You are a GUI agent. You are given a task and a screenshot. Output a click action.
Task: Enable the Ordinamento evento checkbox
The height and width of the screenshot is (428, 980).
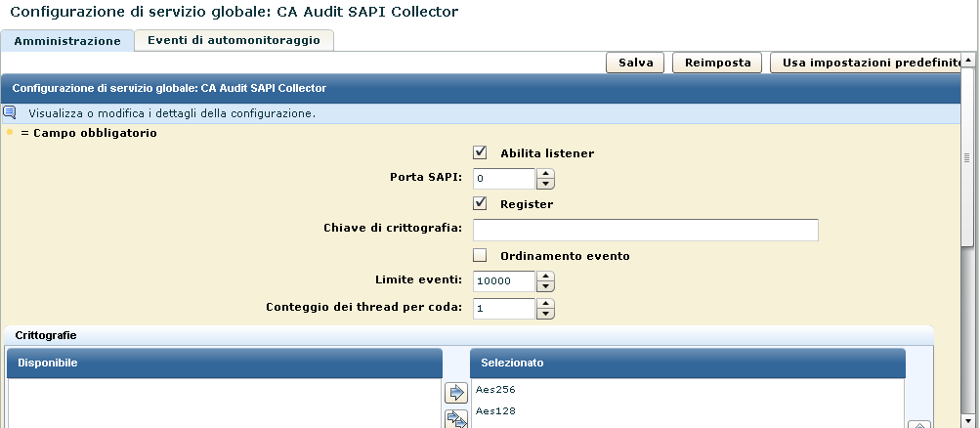pyautogui.click(x=480, y=256)
